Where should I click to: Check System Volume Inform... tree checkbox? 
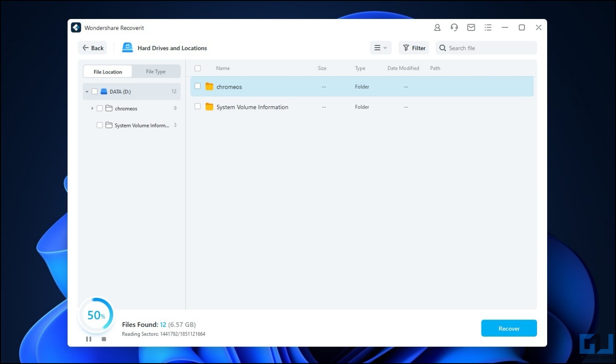tap(100, 125)
